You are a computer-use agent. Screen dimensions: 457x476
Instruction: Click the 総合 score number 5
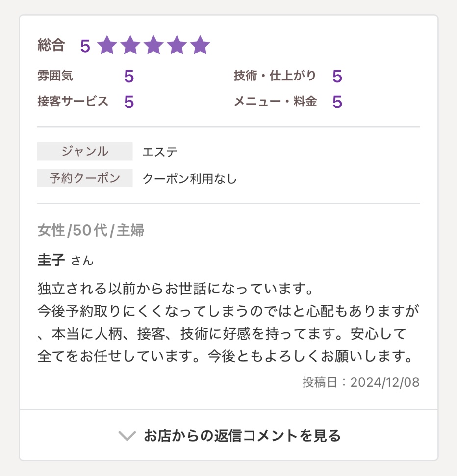tap(85, 47)
